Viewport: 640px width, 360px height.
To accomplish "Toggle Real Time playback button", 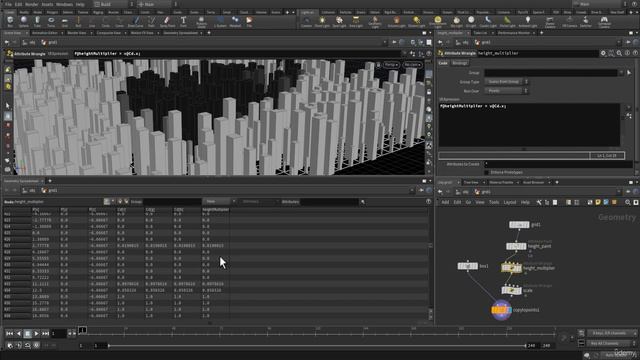I will pyautogui.click(x=36, y=345).
